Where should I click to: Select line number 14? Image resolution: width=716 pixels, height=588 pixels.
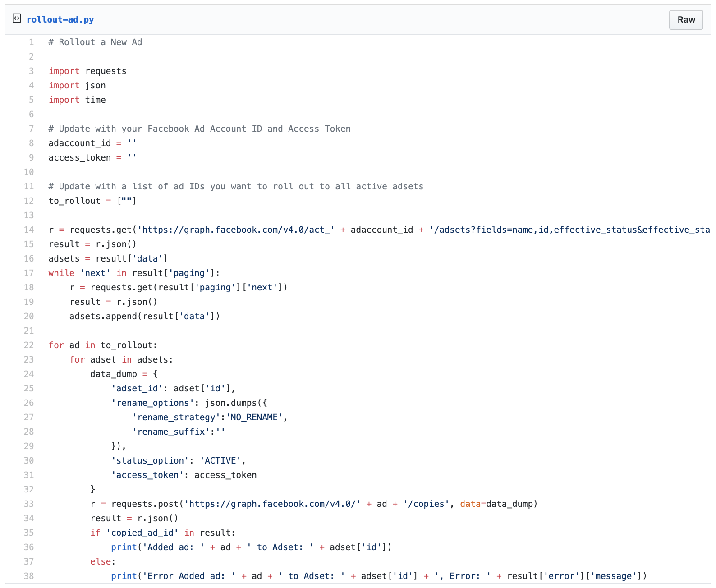(29, 230)
